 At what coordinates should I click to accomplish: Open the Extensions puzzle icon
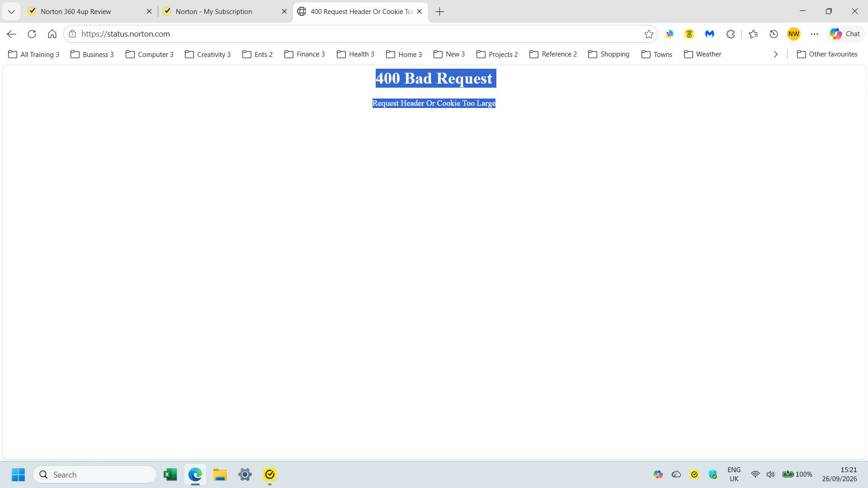(x=730, y=34)
